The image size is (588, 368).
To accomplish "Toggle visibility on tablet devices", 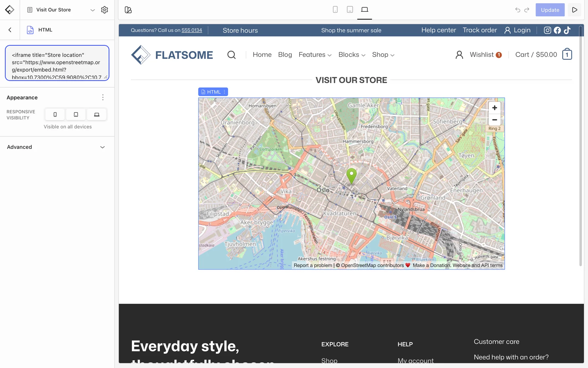I will [76, 114].
